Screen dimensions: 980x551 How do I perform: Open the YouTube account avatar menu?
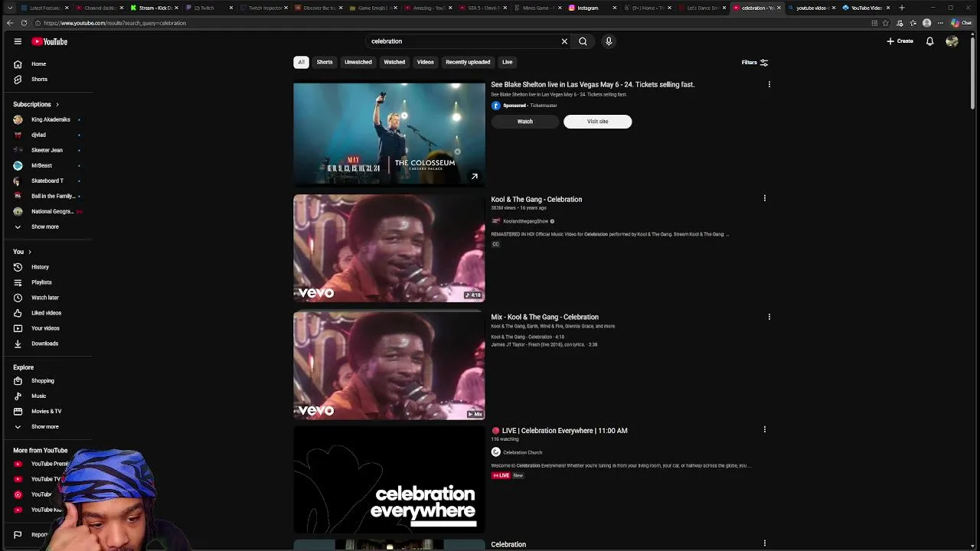click(952, 41)
